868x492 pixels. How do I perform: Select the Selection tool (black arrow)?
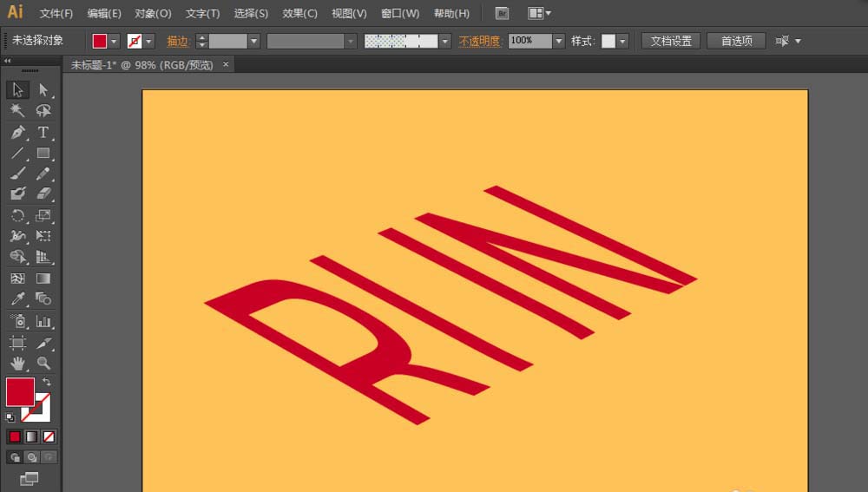(17, 89)
